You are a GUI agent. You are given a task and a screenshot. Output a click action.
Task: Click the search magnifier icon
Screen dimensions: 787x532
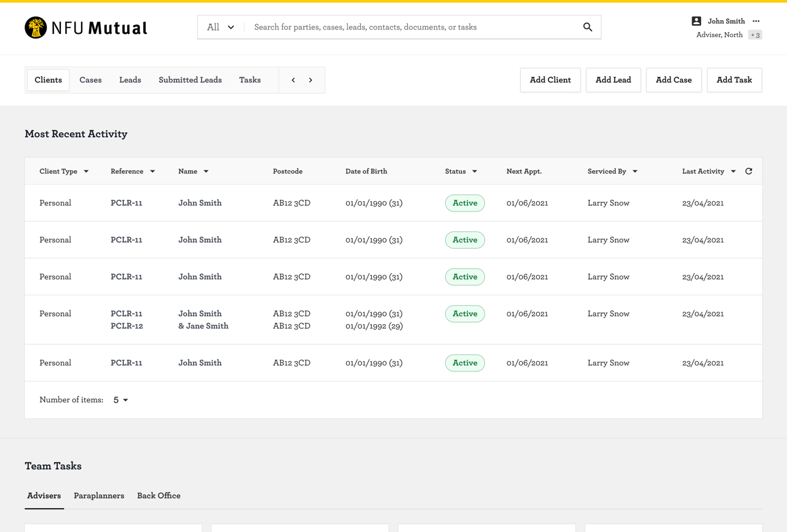[x=588, y=27]
